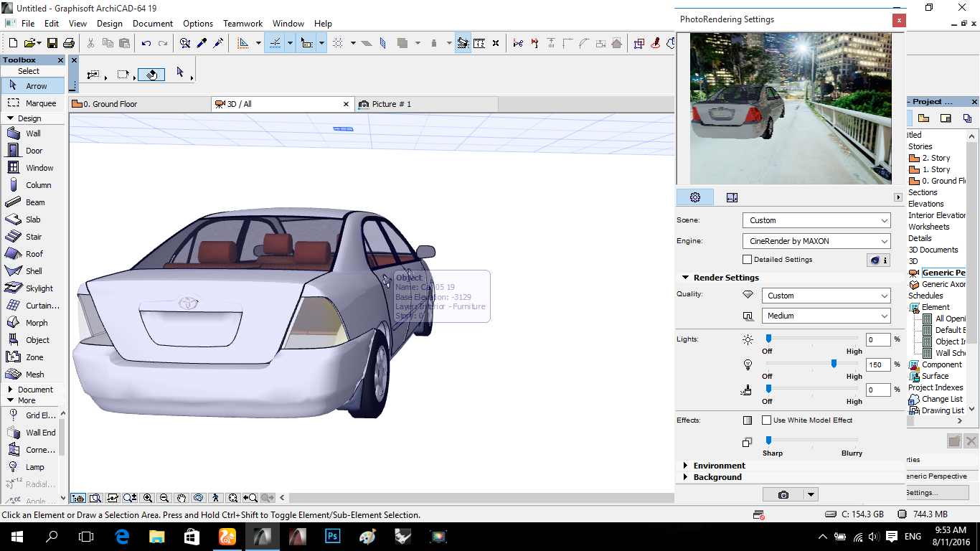Image resolution: width=980 pixels, height=551 pixels.
Task: Select the Stair tool
Action: tap(33, 237)
